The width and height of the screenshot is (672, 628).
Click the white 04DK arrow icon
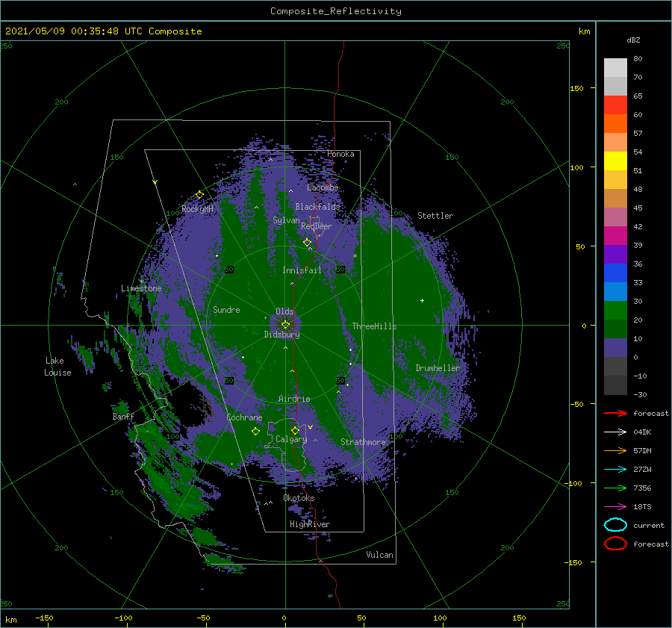(x=615, y=432)
